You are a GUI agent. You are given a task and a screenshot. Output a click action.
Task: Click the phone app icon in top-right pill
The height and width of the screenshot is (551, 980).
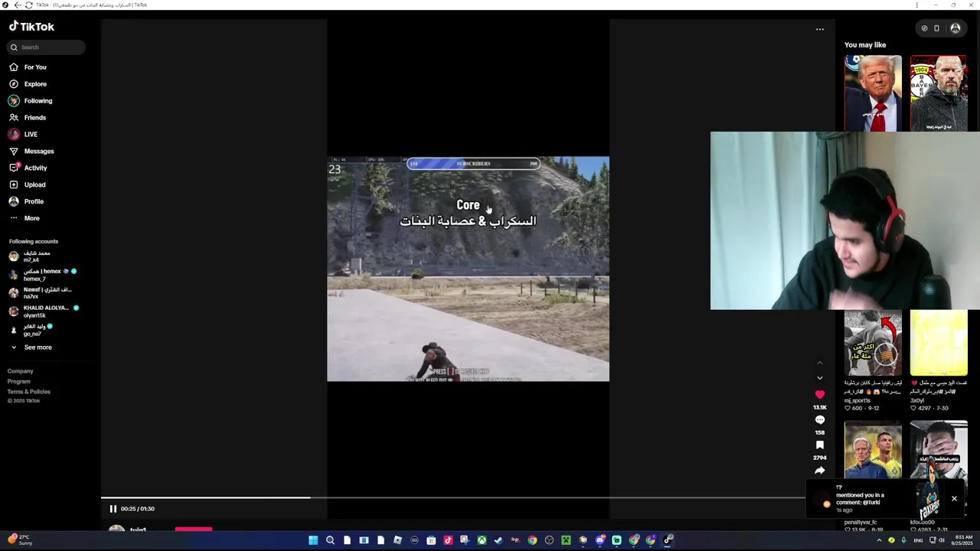point(936,28)
